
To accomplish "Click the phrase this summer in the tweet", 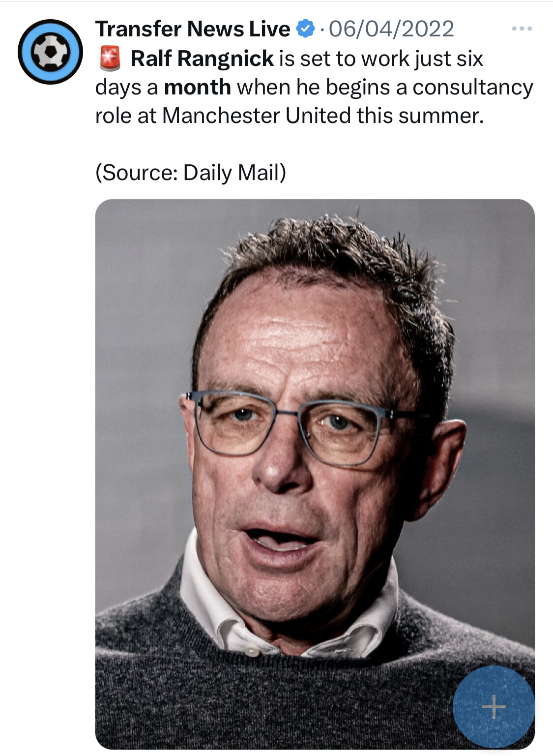I will [x=420, y=116].
